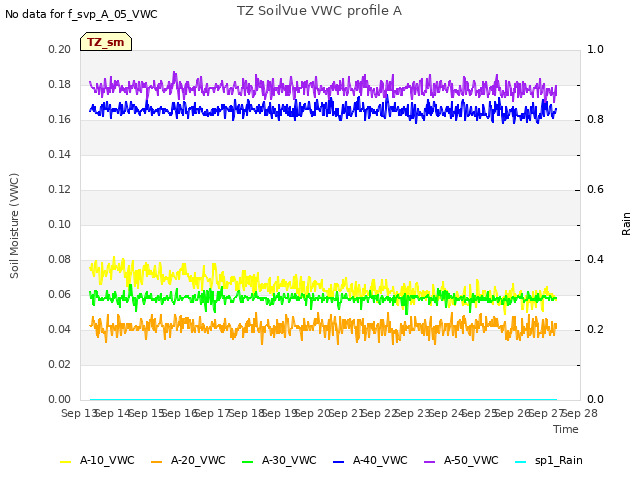Click the 0.06 left axis label
The height and width of the screenshot is (480, 640).
tap(60, 294)
